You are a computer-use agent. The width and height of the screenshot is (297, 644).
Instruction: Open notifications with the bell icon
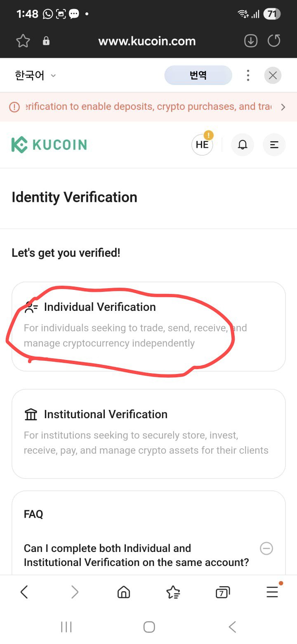pos(243,145)
